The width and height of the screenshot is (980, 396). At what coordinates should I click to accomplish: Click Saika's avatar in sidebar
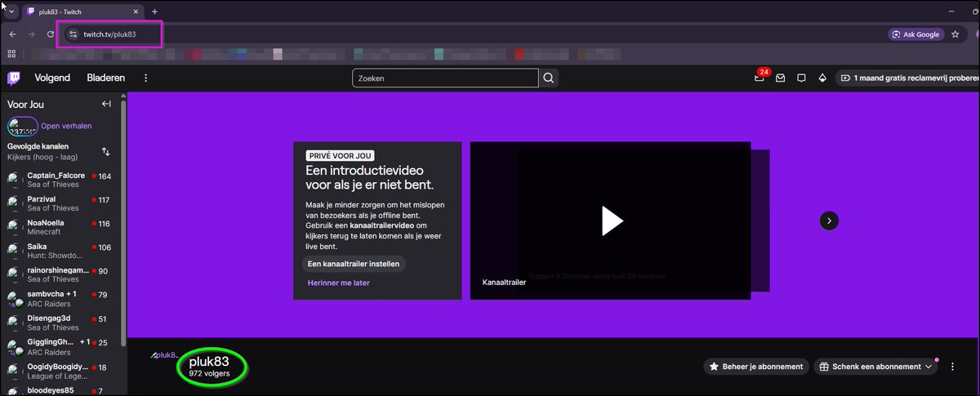[x=15, y=251]
